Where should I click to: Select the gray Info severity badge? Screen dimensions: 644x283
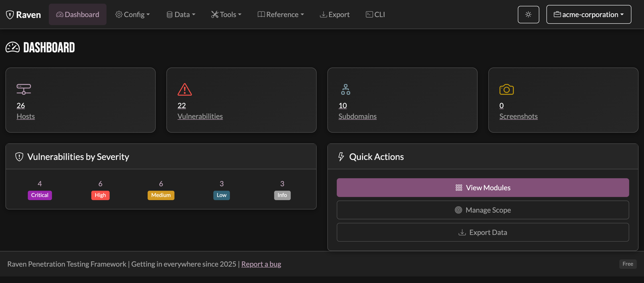point(282,195)
